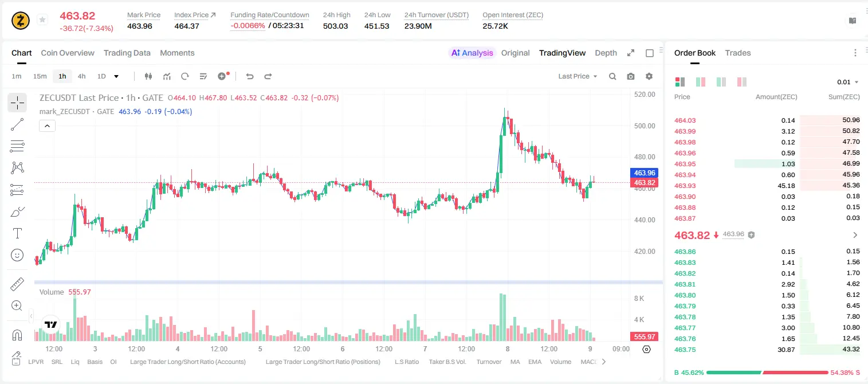868x384 pixels.
Task: Show only sell orders in order book
Action: (x=742, y=82)
